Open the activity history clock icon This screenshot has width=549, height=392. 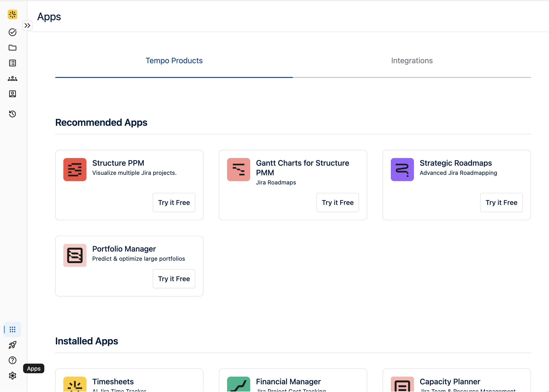pyautogui.click(x=12, y=114)
